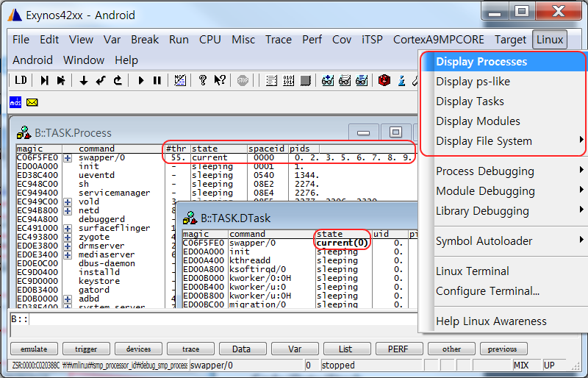Click the context help pointer icon

click(219, 80)
